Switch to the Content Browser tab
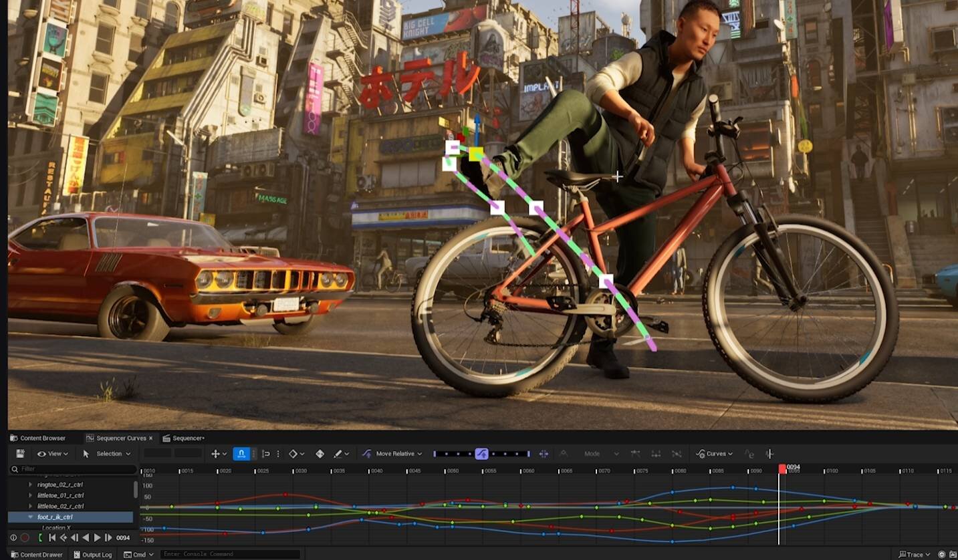 click(x=38, y=438)
